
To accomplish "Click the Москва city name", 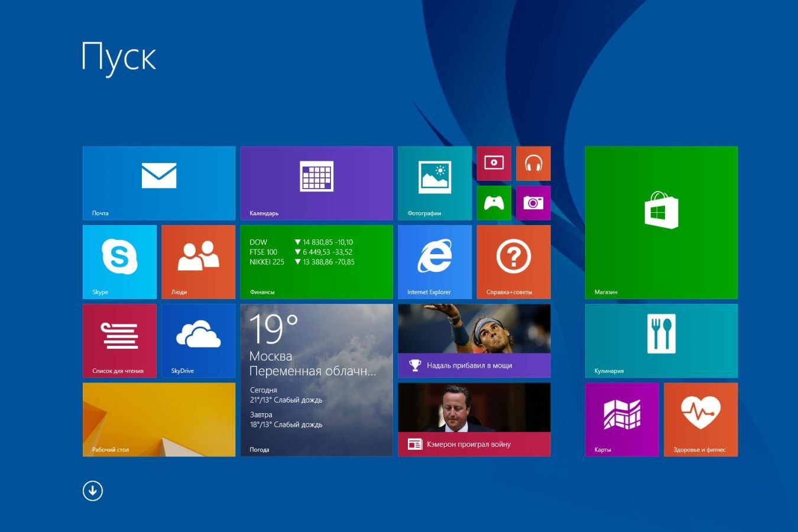I will pyautogui.click(x=271, y=356).
